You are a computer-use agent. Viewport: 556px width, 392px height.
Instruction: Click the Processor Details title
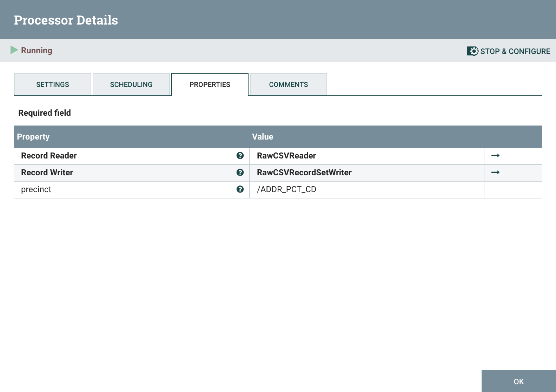click(x=66, y=20)
